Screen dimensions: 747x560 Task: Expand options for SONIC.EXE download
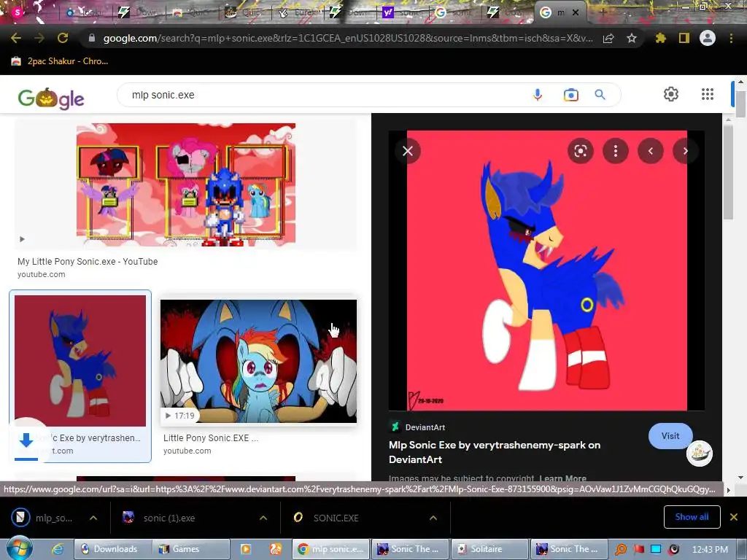click(433, 518)
